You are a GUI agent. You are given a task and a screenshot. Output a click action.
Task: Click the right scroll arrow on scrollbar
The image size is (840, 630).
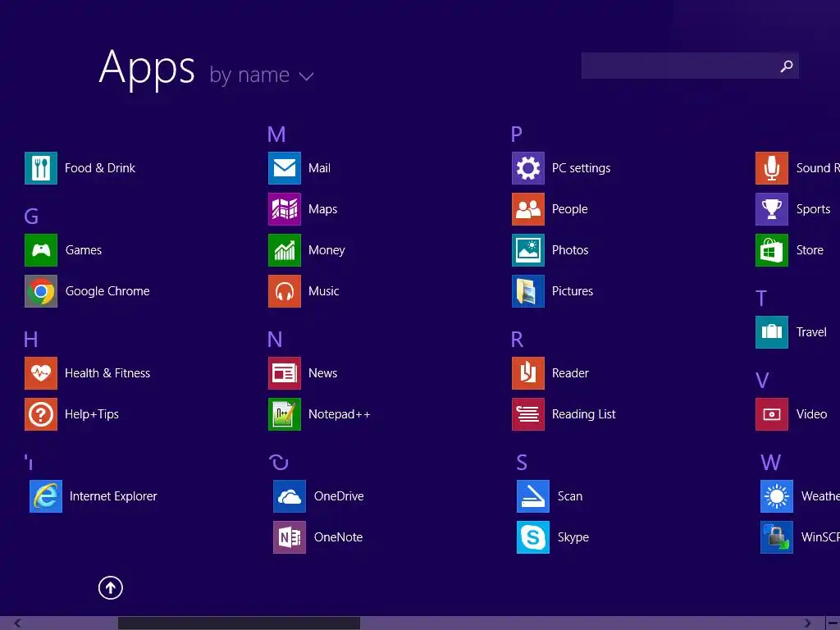808,623
